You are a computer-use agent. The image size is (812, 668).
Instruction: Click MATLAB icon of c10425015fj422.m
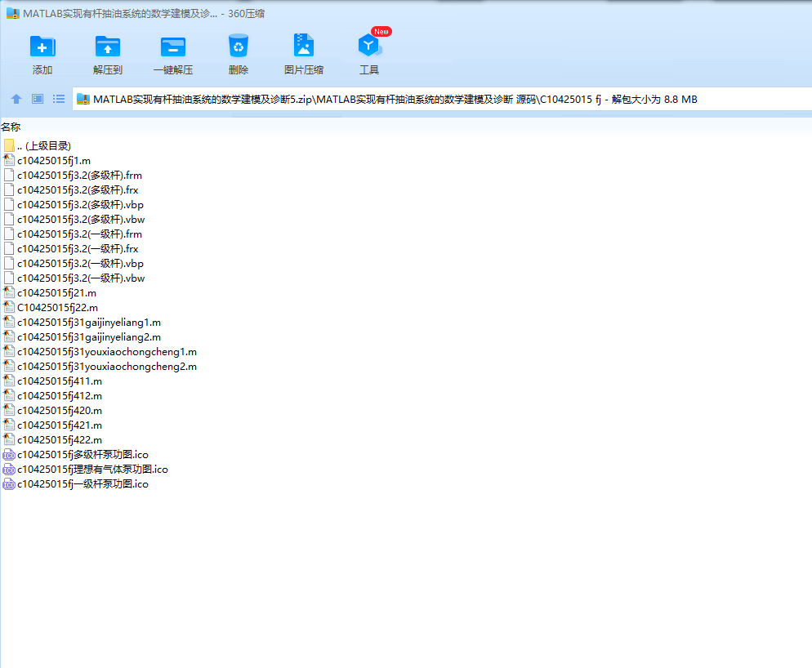(9, 439)
